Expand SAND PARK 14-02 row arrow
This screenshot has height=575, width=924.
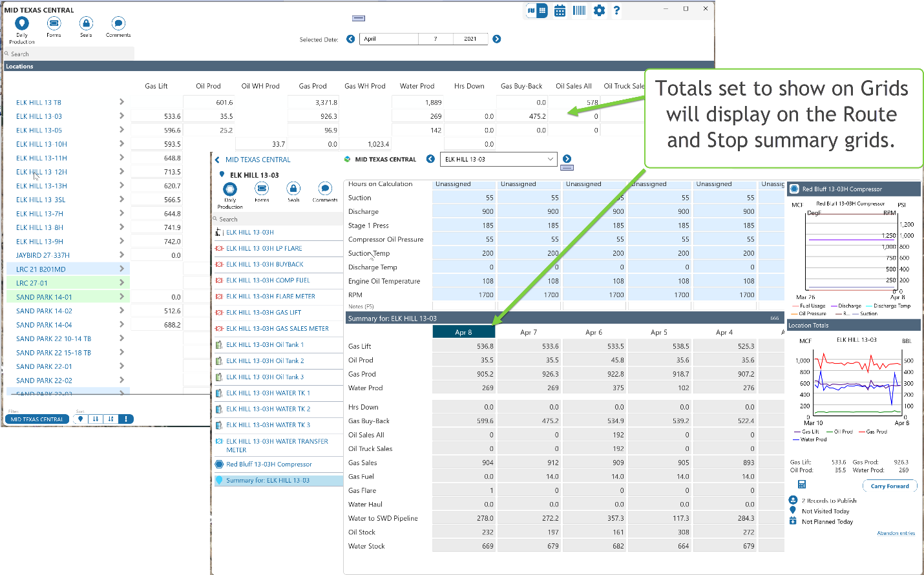pyautogui.click(x=121, y=311)
